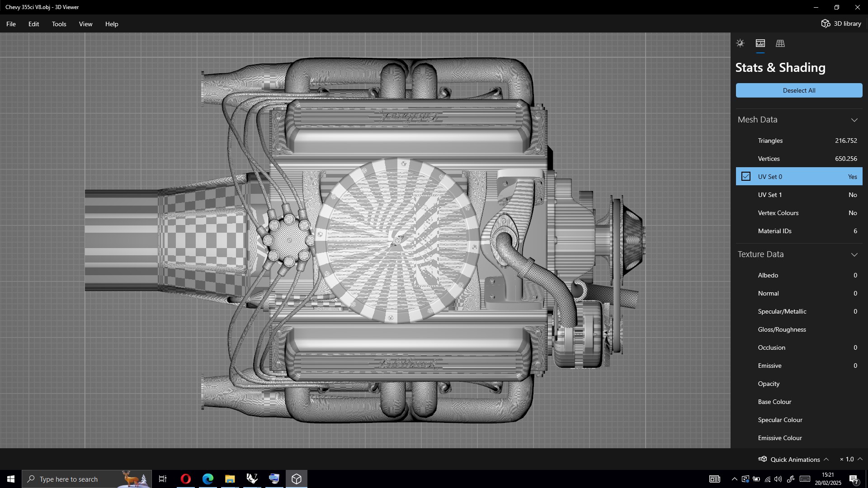Image resolution: width=868 pixels, height=488 pixels.
Task: Open the network status tray icon
Action: [768, 479]
